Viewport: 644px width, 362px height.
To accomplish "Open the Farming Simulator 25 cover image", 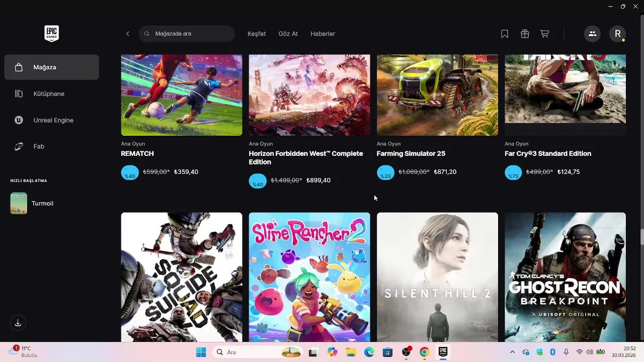I will click(437, 95).
